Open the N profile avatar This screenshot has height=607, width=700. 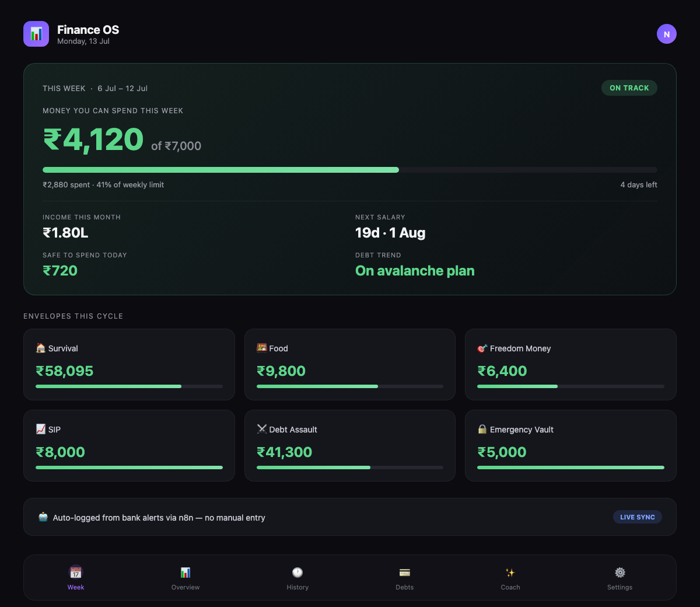pyautogui.click(x=667, y=34)
